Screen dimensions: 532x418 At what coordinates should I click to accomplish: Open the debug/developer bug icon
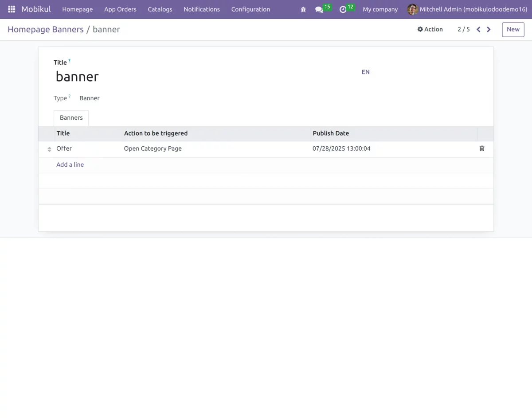coord(303,9)
